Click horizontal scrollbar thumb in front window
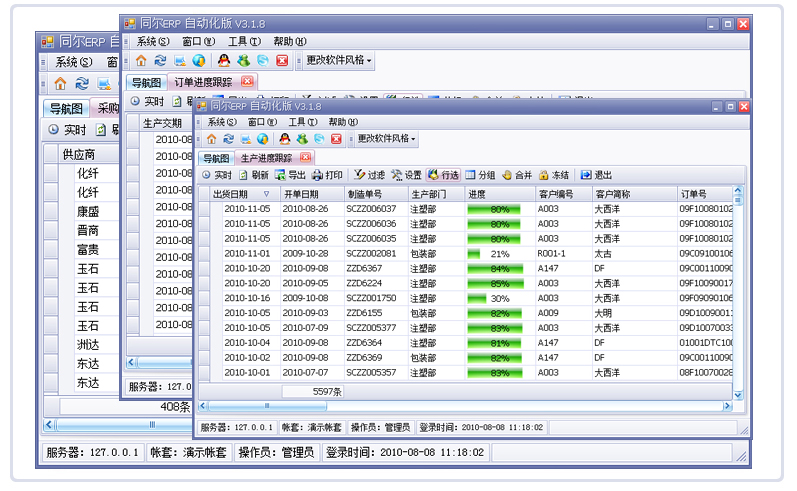The width and height of the screenshot is (797, 491). pyautogui.click(x=267, y=406)
